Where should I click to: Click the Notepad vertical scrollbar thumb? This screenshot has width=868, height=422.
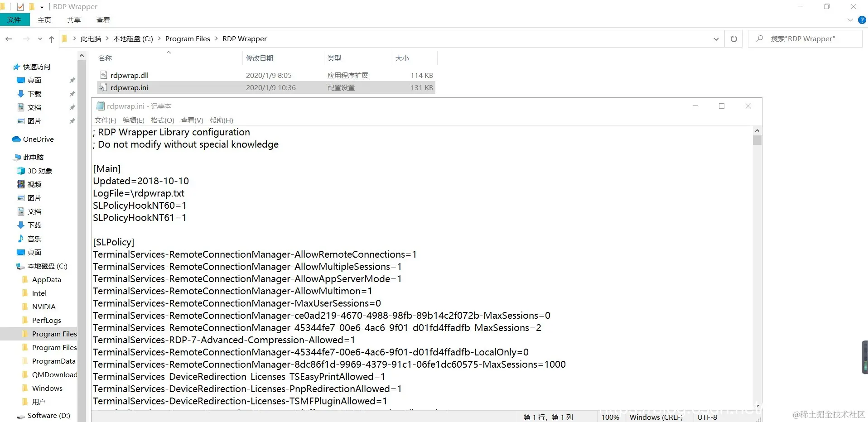[757, 140]
